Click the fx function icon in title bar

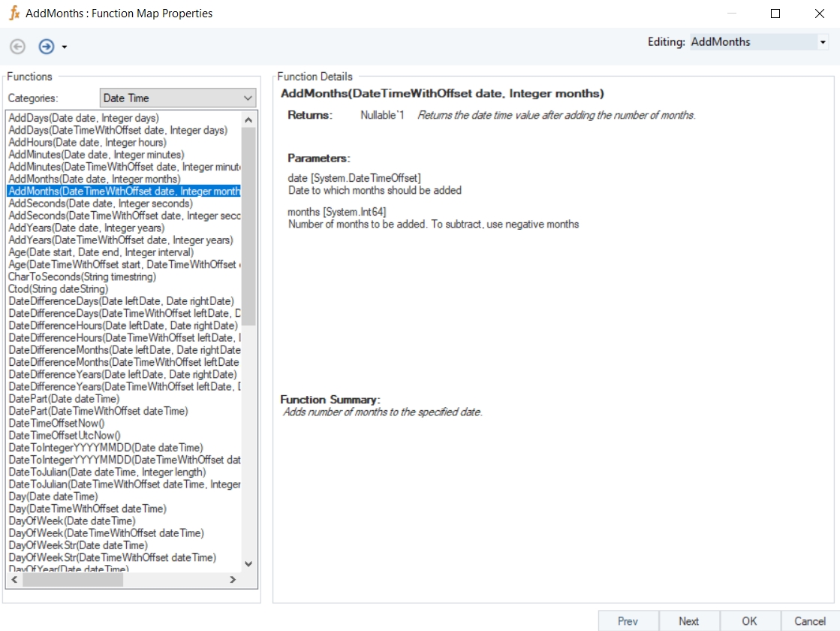click(x=14, y=14)
